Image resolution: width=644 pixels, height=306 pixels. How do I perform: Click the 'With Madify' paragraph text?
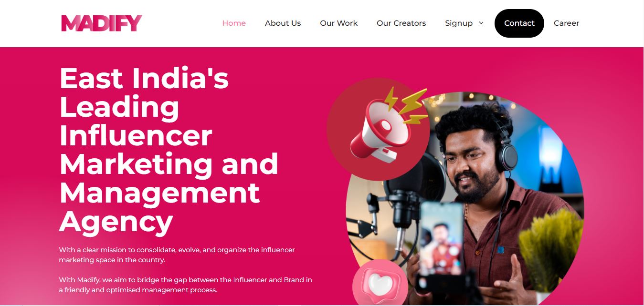[x=186, y=285]
